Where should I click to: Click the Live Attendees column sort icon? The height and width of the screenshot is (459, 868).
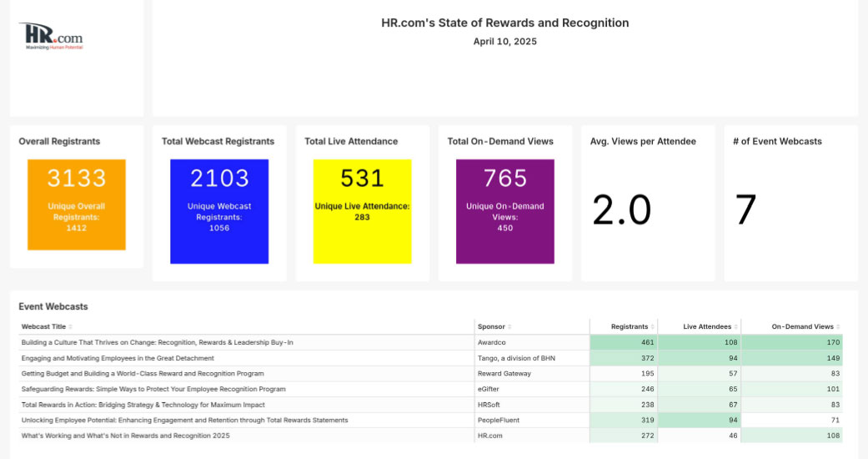coord(735,327)
